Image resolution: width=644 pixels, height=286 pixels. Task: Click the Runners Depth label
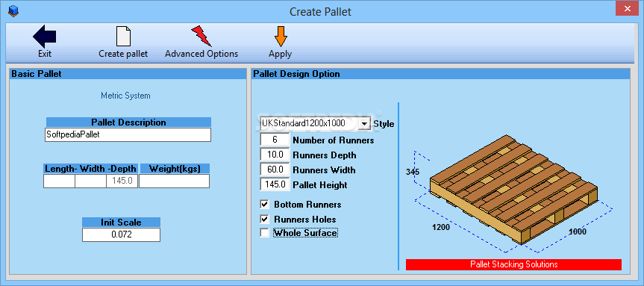click(325, 155)
